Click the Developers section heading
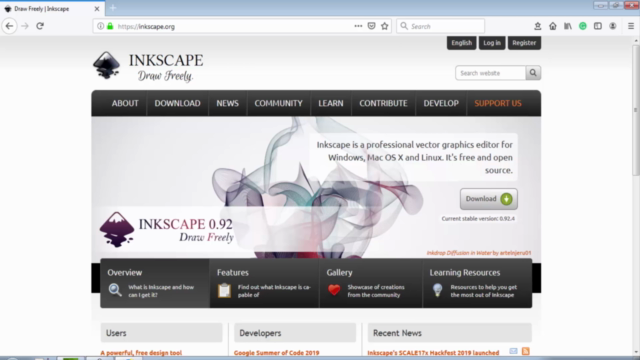 click(295, 333)
